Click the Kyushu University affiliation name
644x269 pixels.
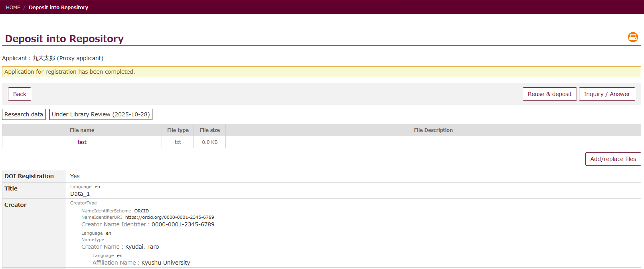tap(166, 263)
